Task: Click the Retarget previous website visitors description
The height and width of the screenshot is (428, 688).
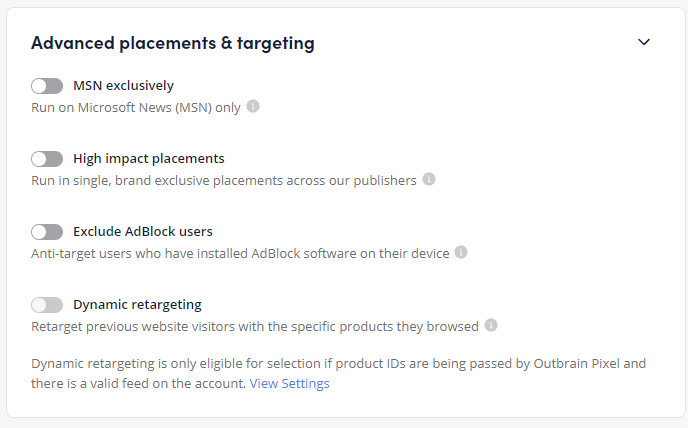Action: tap(255, 327)
